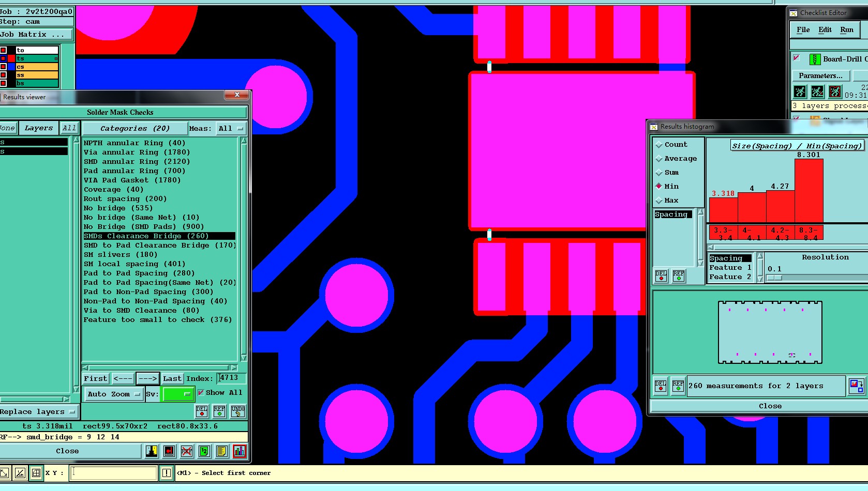Close the Results histogram with Close button
The image size is (868, 491).
[x=770, y=406]
